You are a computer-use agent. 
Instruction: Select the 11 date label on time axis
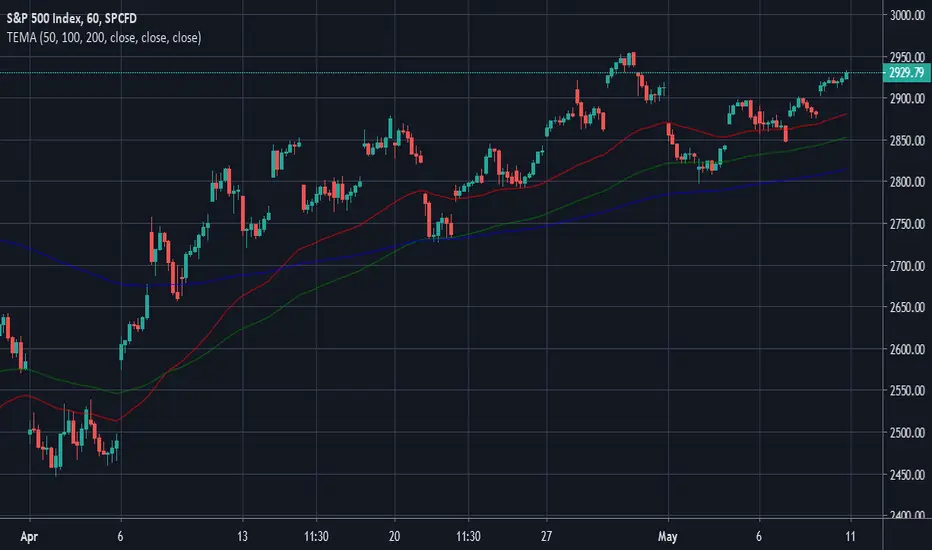click(x=850, y=536)
